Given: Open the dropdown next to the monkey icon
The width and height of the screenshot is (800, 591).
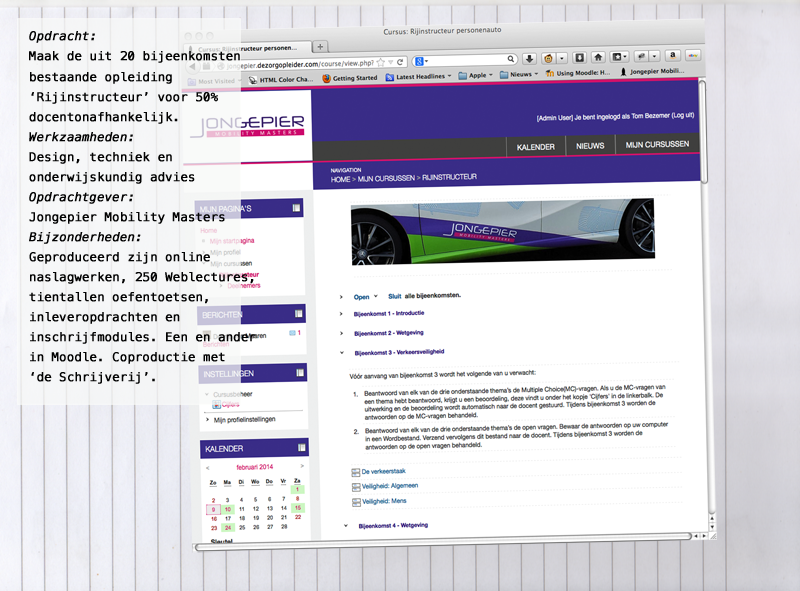Looking at the screenshot, I should pos(562,58).
